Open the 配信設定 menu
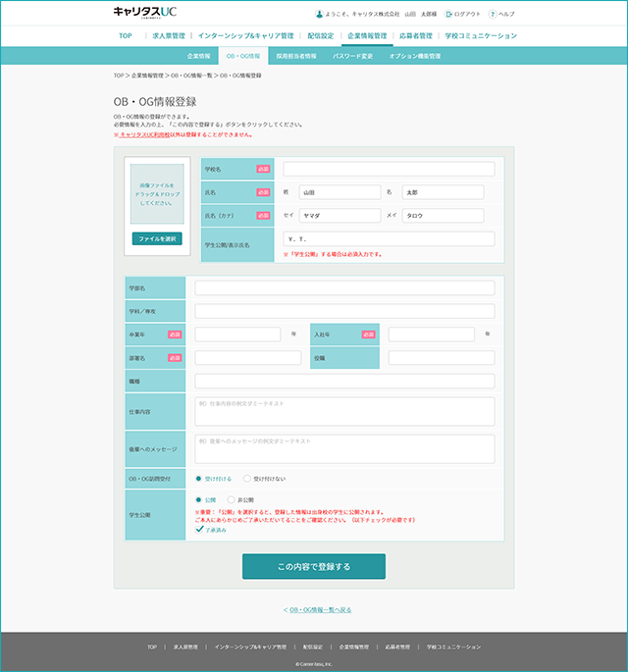Image resolution: width=628 pixels, height=672 pixels. coord(321,35)
